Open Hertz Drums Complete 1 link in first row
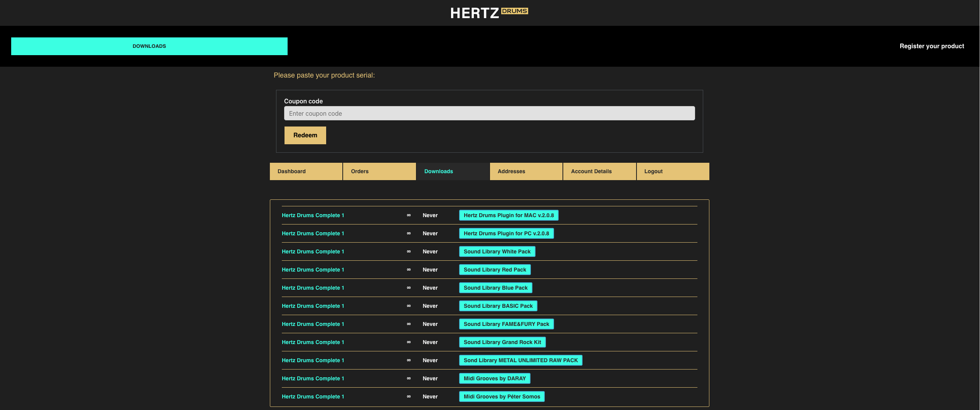 313,215
